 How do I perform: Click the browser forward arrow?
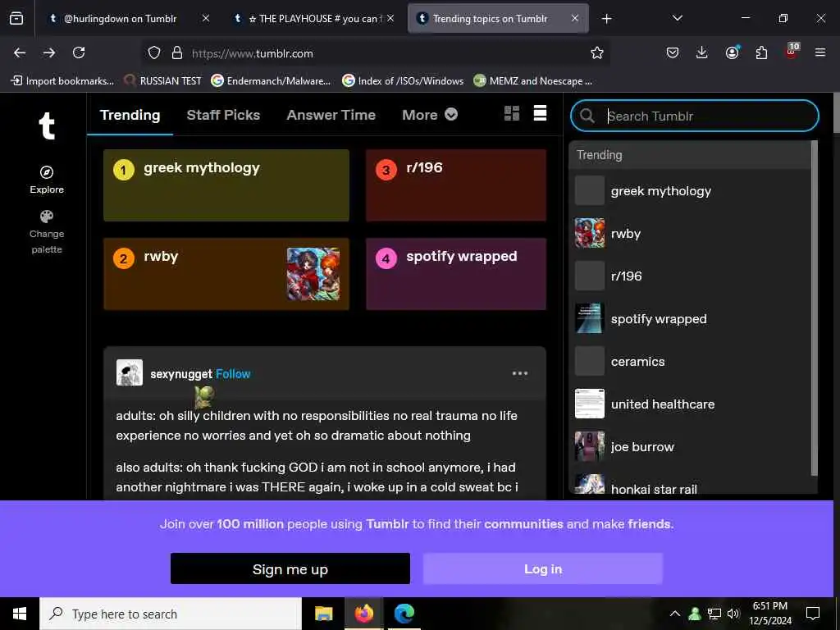pos(49,52)
